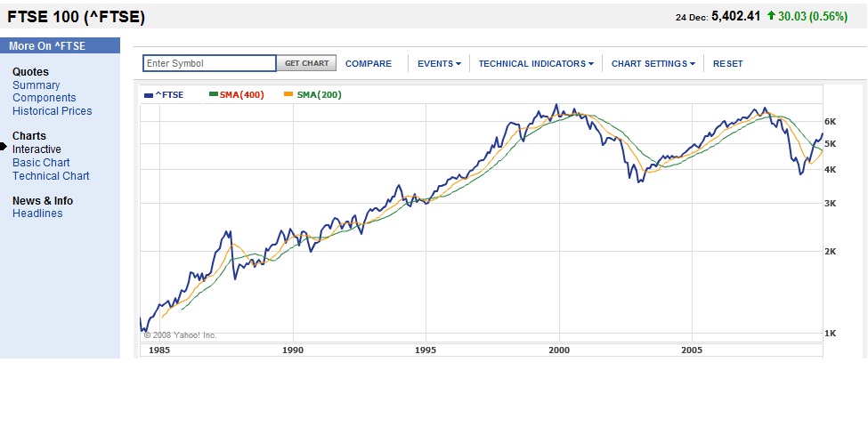Open the CHART SETTINGS dropdown
Image resolution: width=868 pixels, height=427 pixels.
(653, 64)
